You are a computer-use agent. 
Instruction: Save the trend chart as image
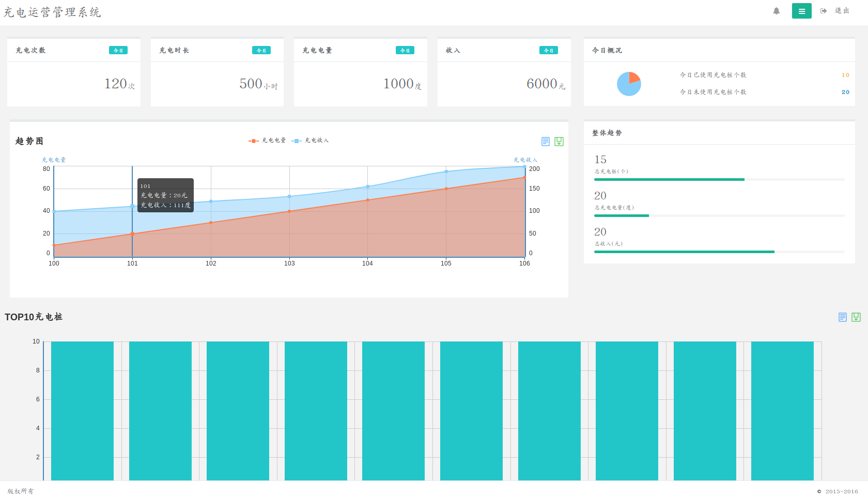(559, 142)
